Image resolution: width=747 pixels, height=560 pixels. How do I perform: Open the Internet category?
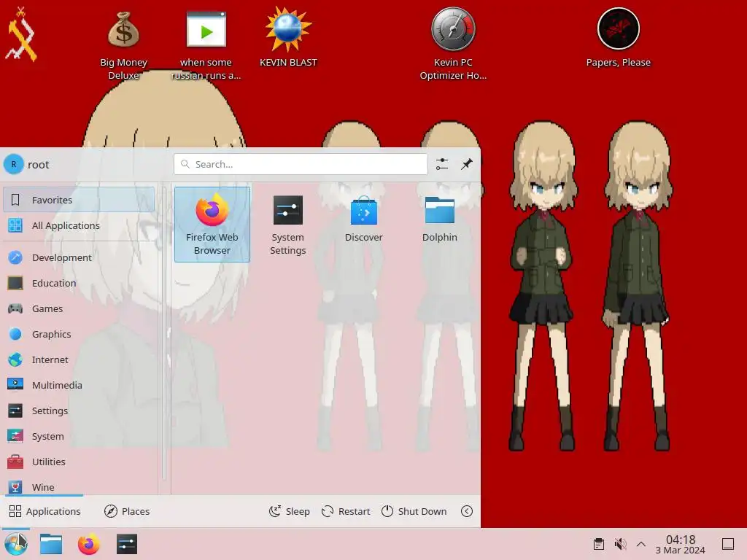click(79, 359)
